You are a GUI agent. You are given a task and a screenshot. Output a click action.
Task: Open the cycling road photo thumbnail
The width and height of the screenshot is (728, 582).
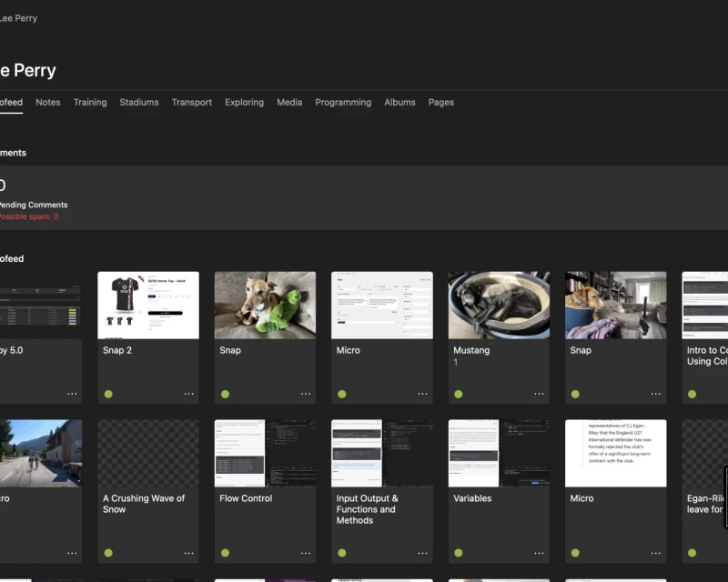tap(41, 453)
